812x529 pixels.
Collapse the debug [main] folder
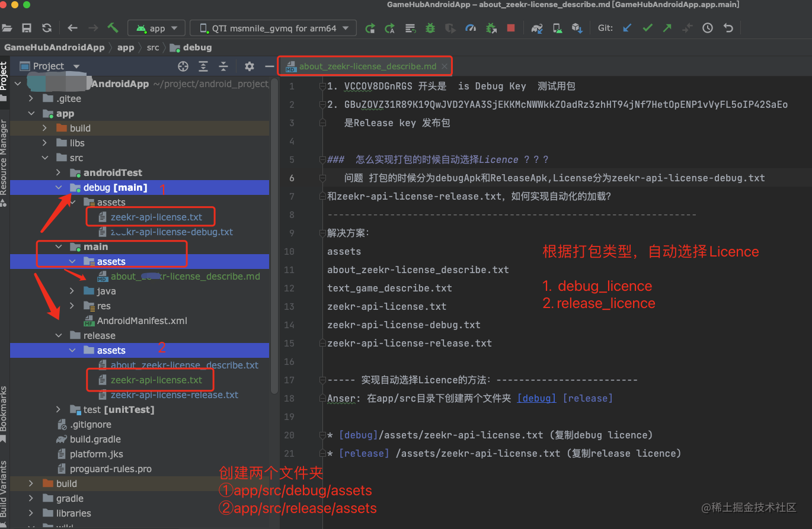pyautogui.click(x=59, y=187)
